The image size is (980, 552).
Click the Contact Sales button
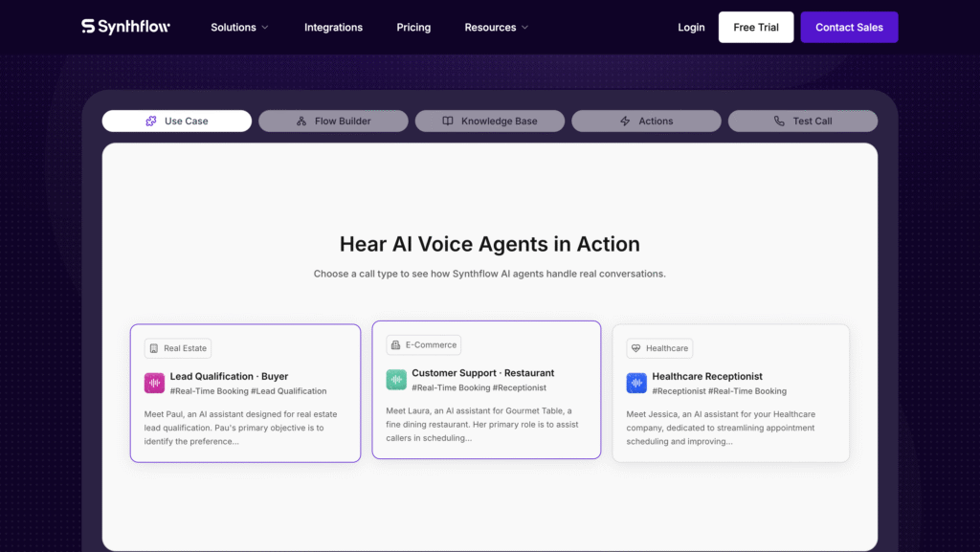849,27
